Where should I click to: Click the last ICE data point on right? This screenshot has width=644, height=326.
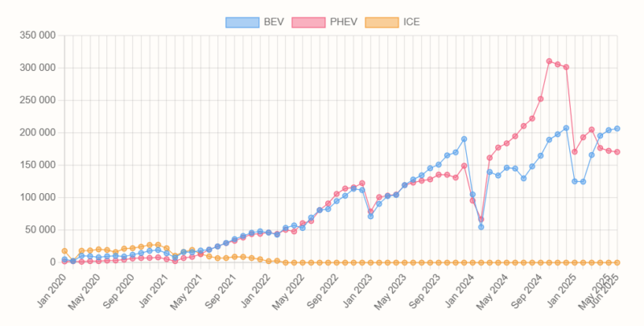point(617,262)
